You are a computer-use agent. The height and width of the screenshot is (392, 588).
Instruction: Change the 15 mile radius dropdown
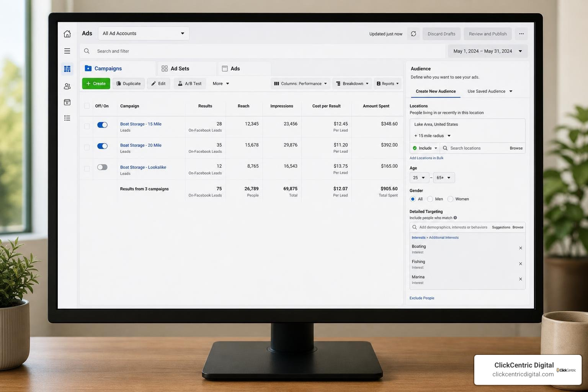coord(433,136)
